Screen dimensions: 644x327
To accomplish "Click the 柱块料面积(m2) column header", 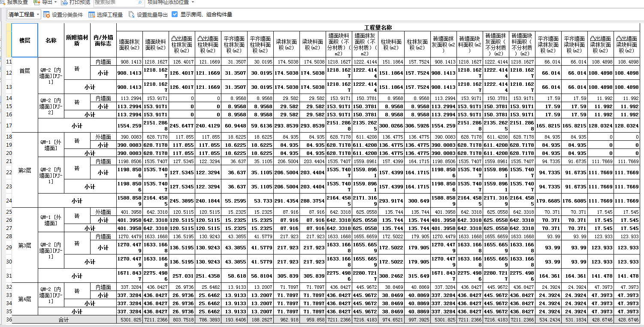I will [391, 45].
